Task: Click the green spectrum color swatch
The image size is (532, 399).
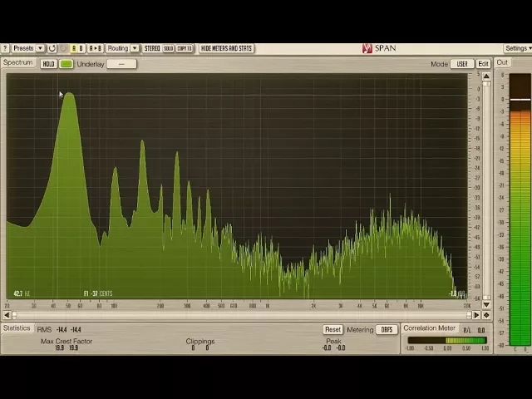Action: pos(66,64)
